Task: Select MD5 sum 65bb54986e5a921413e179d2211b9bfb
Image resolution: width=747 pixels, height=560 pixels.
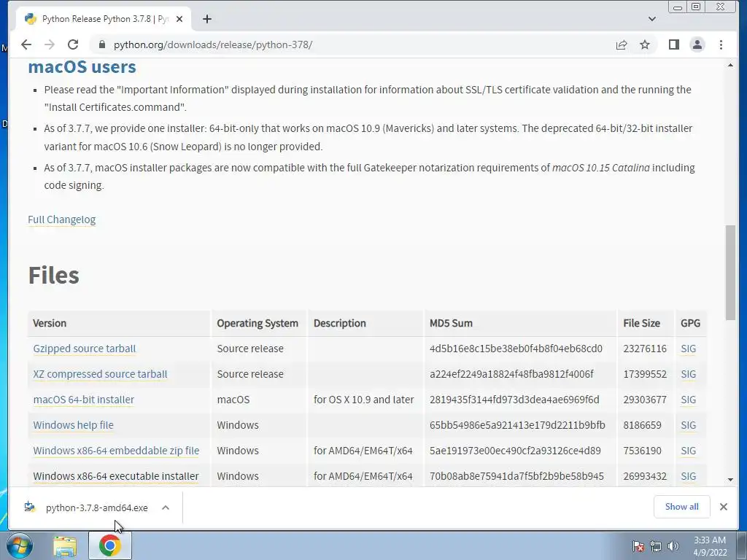Action: click(517, 425)
